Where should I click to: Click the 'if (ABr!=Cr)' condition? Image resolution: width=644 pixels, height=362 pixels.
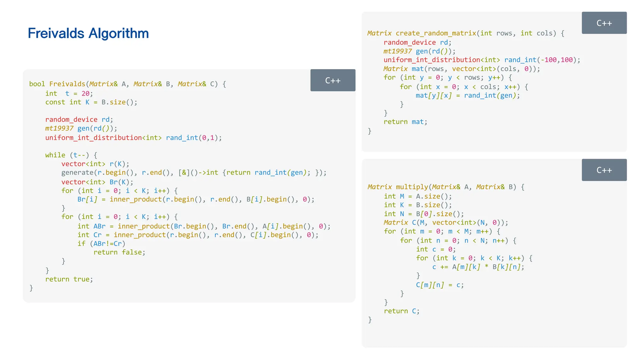point(101,244)
